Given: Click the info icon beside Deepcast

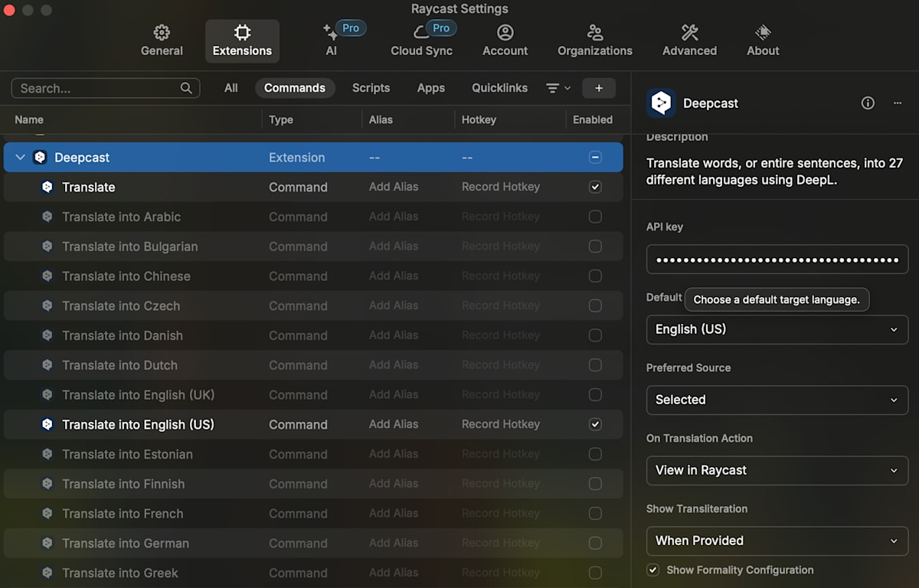Looking at the screenshot, I should (x=868, y=103).
